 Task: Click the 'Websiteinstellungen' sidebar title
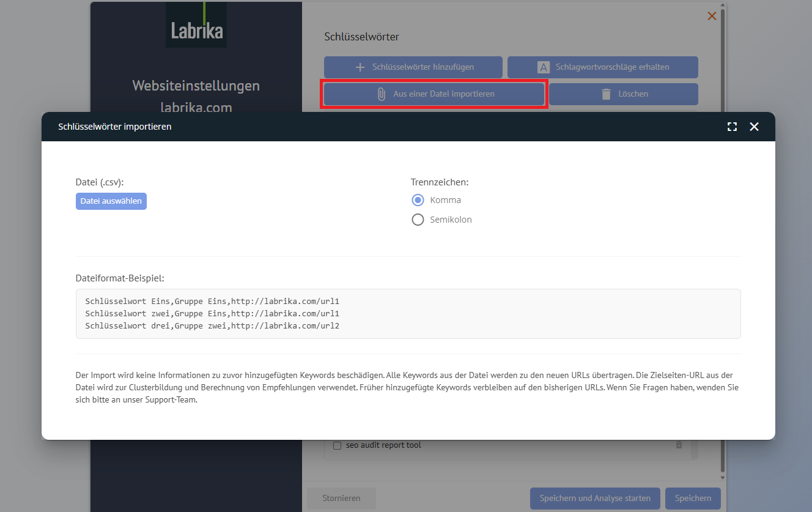click(x=196, y=86)
